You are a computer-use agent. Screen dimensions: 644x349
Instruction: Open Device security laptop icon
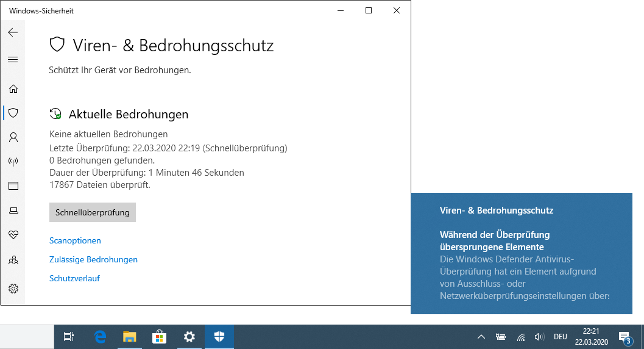[13, 210]
